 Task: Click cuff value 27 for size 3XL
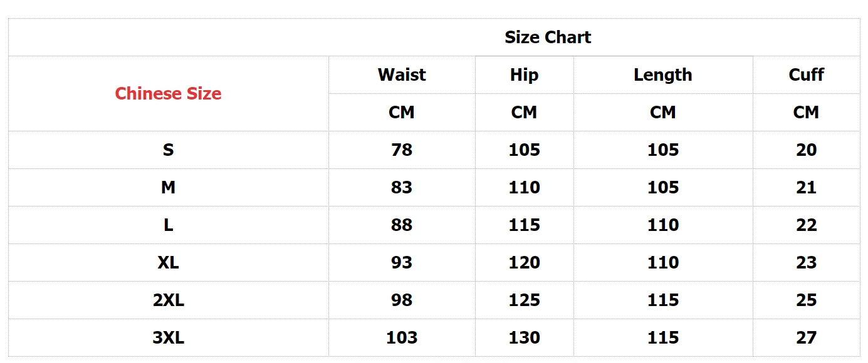click(806, 338)
